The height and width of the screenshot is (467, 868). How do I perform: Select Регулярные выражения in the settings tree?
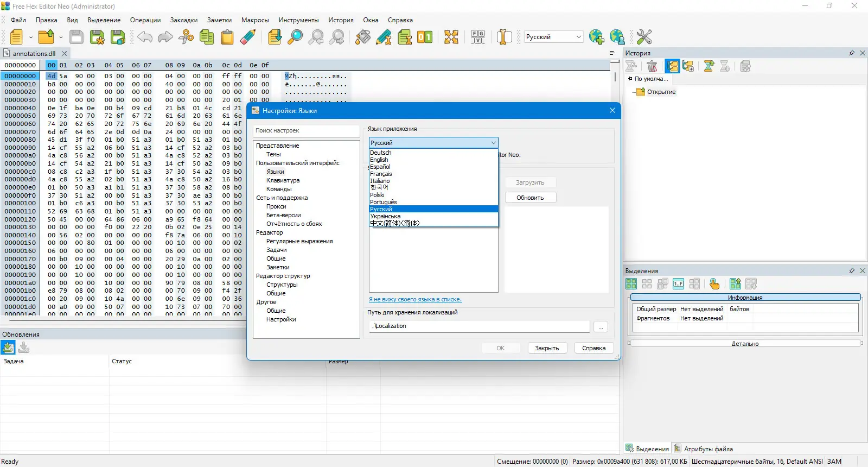point(299,241)
